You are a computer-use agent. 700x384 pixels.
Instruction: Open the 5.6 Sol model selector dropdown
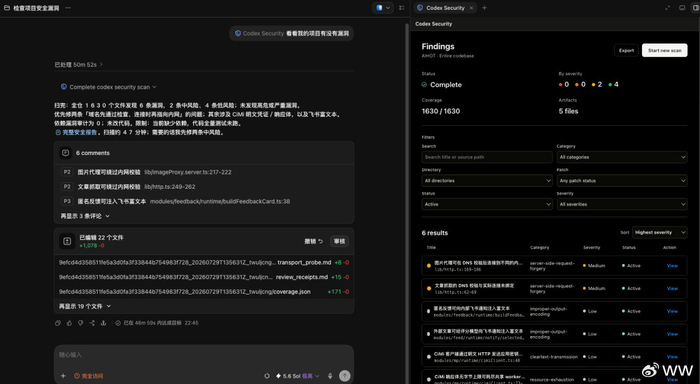(298, 376)
